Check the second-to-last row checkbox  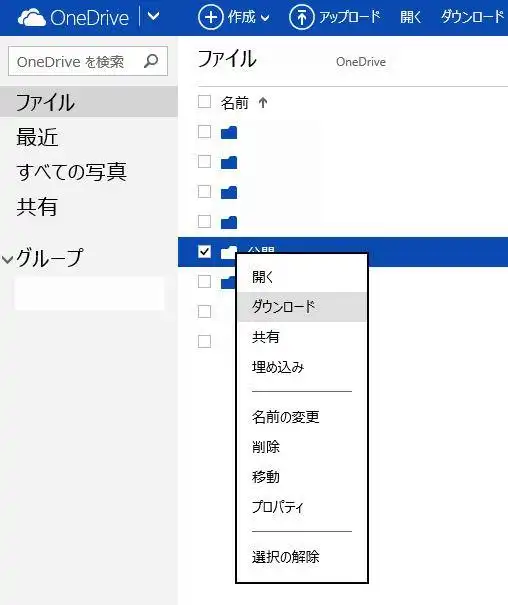click(x=204, y=311)
